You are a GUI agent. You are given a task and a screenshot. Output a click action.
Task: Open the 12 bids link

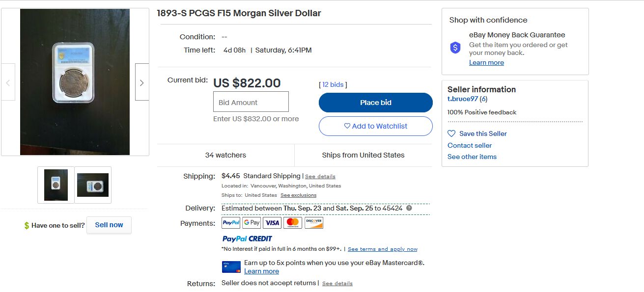[333, 84]
